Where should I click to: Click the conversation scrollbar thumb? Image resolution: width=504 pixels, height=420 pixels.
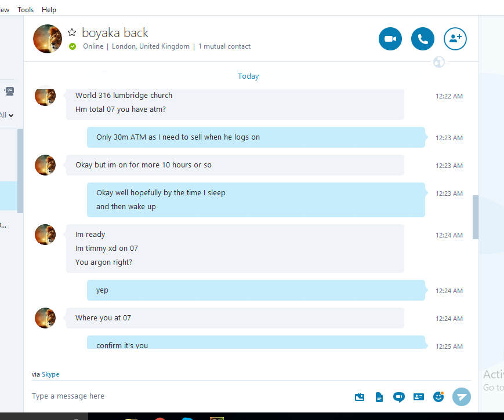(476, 217)
